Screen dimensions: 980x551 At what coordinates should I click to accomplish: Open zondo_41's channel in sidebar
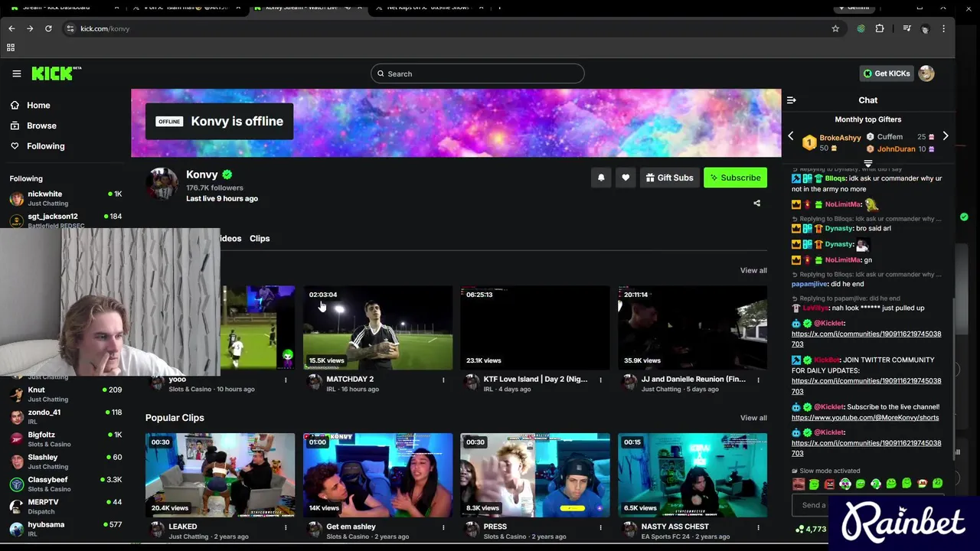point(65,416)
